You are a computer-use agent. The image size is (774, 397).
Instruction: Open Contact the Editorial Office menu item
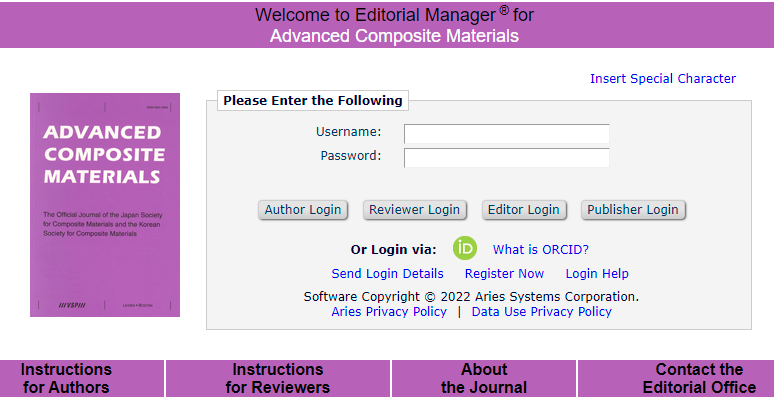pos(699,378)
